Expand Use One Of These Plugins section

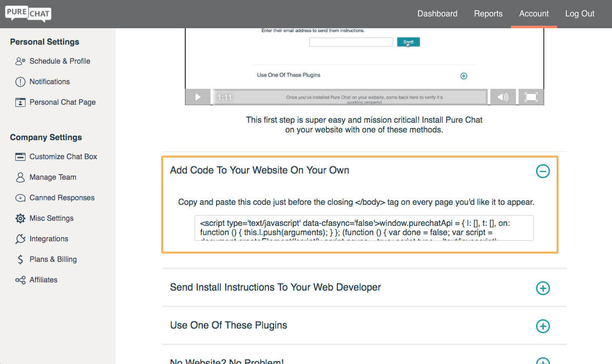(x=543, y=326)
